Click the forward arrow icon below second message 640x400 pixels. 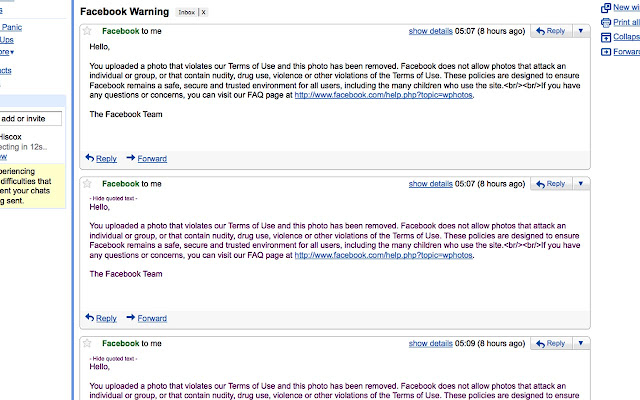131,317
